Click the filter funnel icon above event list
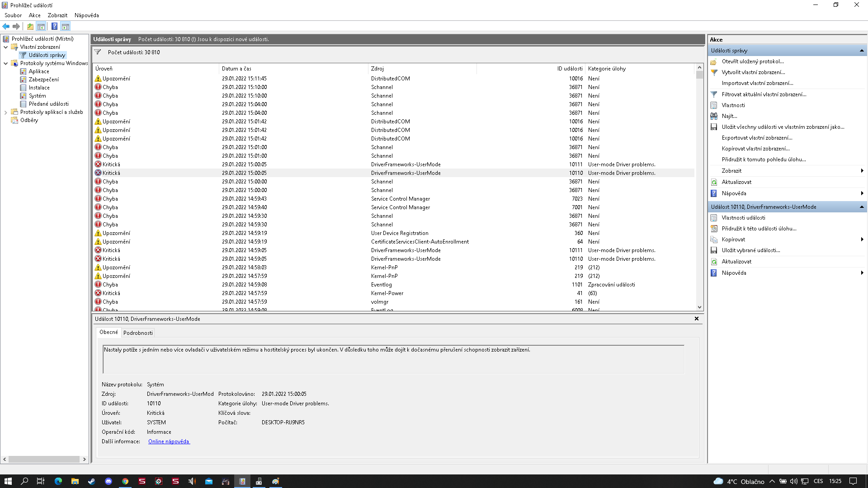 tap(98, 52)
